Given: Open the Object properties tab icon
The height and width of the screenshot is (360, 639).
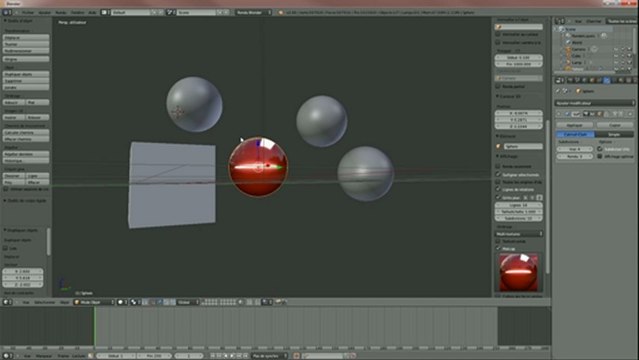Looking at the screenshot, I should click(x=592, y=80).
